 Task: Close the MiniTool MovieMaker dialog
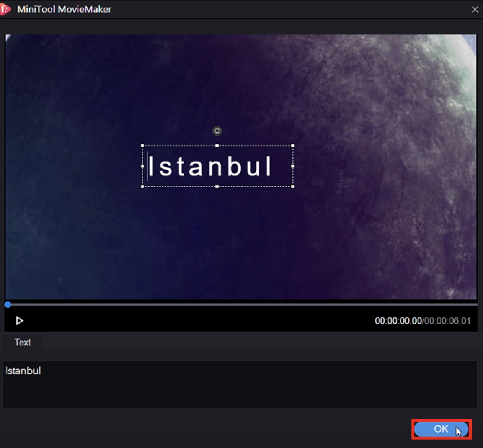point(475,10)
